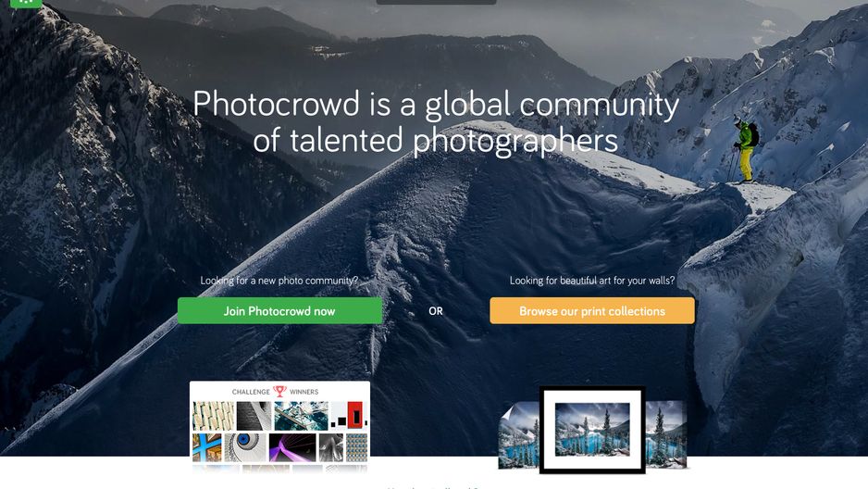Viewport: 868px width, 489px height.
Task: Click the dark bar at top center
Action: [436, 2]
